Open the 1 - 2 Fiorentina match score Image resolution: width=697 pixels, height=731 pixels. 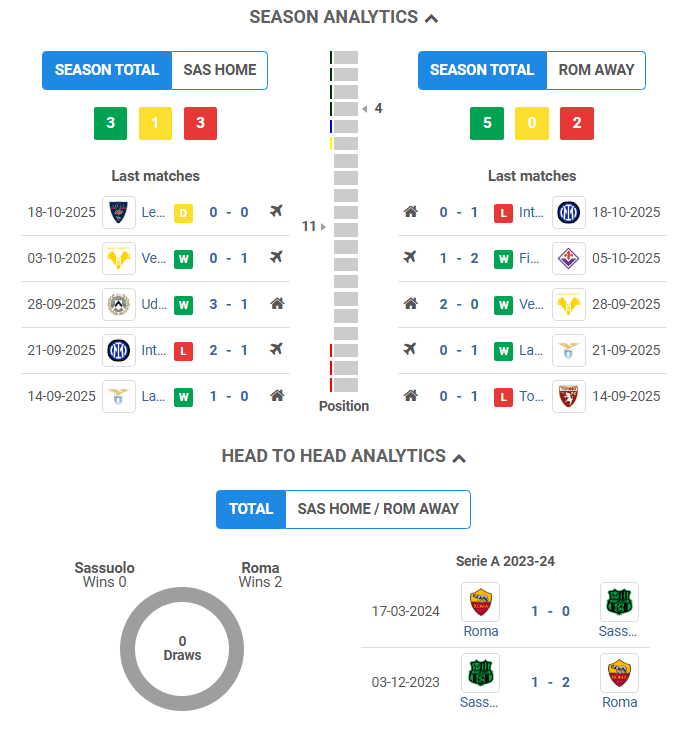(460, 258)
